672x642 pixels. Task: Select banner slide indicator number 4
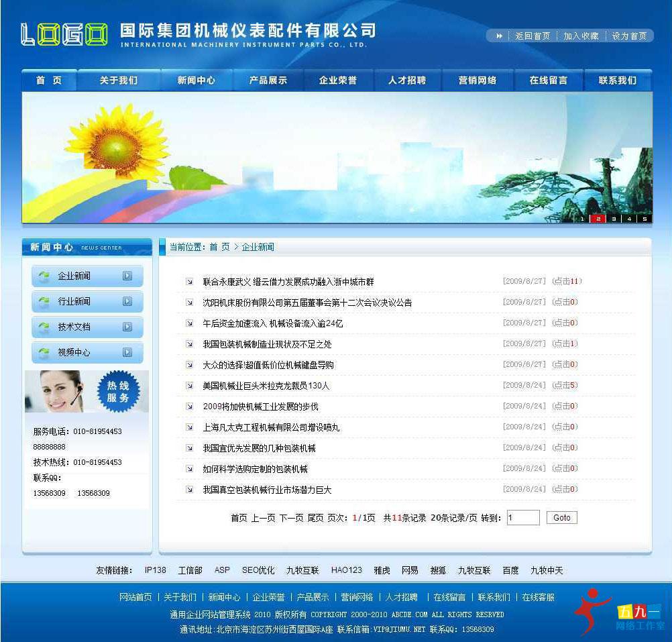click(628, 218)
